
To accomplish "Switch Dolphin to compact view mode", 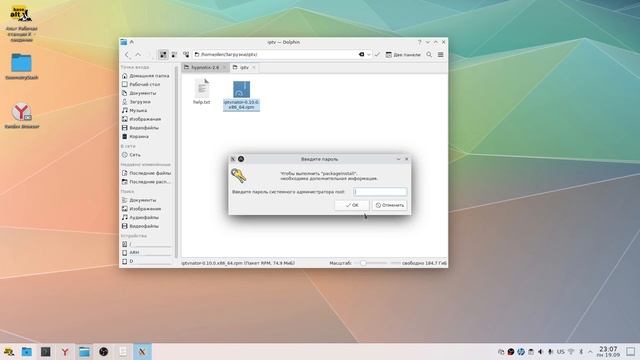I will [x=174, y=55].
